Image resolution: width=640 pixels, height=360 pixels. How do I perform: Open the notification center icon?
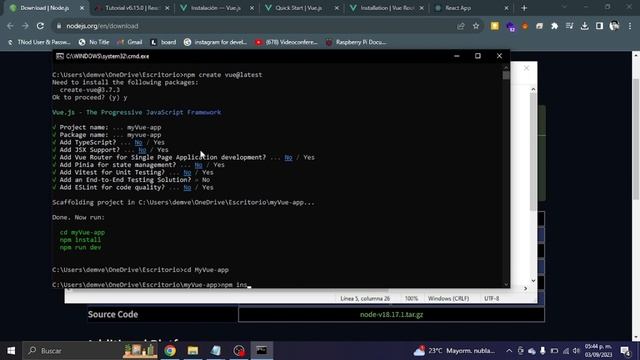point(624,351)
